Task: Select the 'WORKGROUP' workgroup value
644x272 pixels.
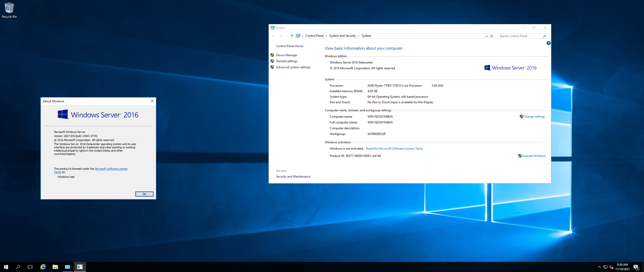Action: tap(376, 134)
